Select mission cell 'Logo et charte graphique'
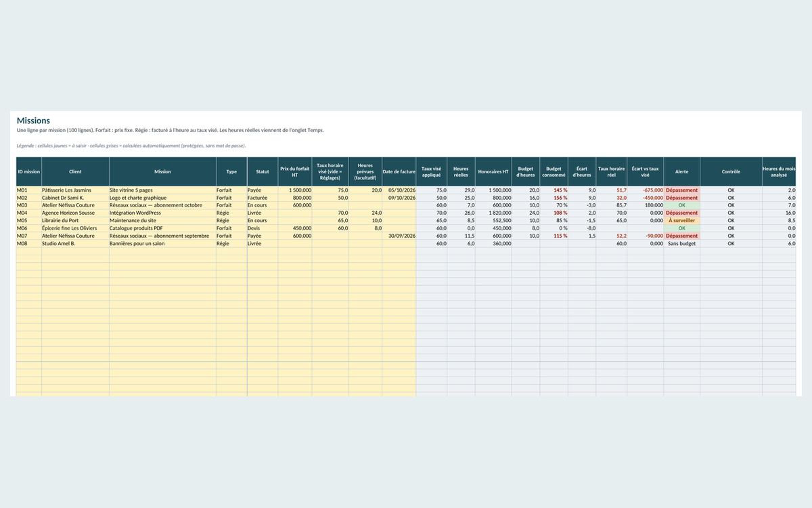Viewport: 812px width, 508px height. click(162, 198)
